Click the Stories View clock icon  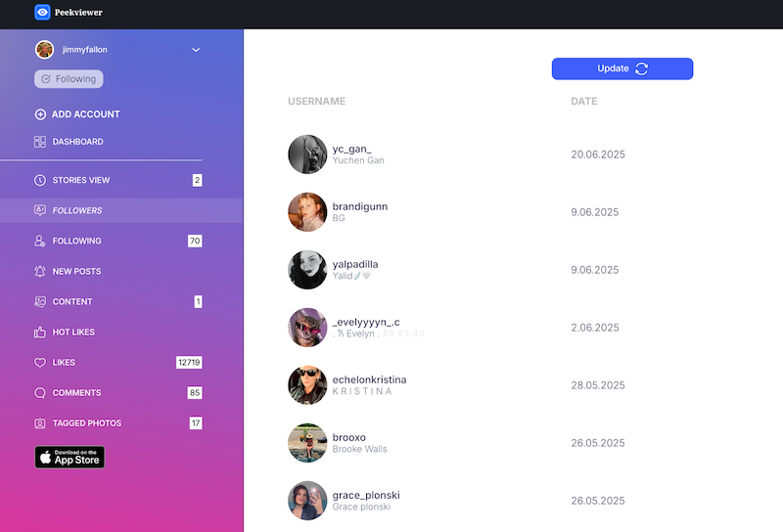tap(40, 180)
